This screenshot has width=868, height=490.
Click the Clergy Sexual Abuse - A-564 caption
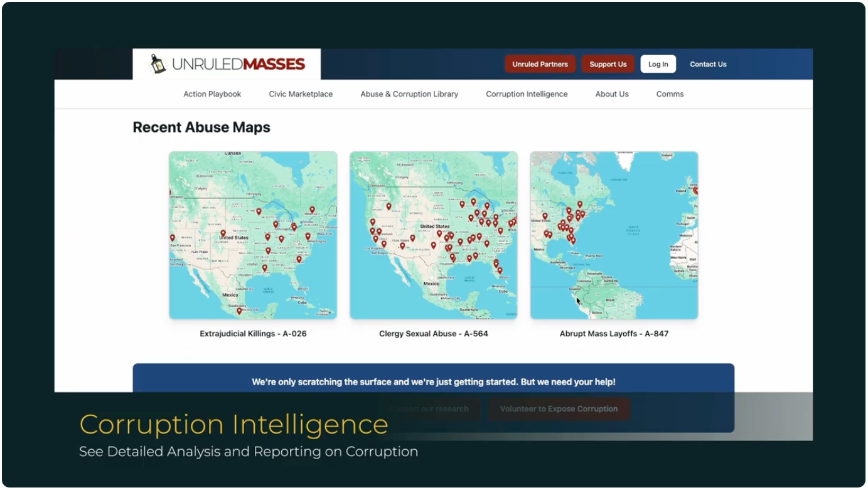coord(434,334)
